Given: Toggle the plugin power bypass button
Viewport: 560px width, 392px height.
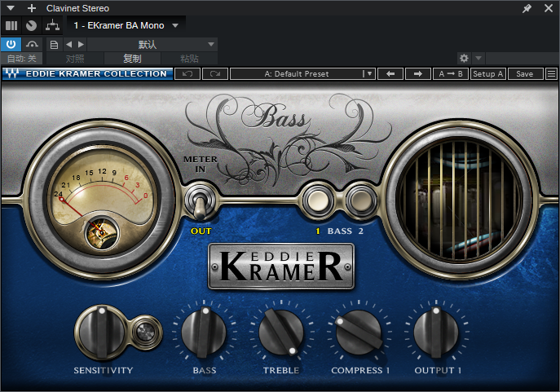Looking at the screenshot, I should (x=11, y=44).
